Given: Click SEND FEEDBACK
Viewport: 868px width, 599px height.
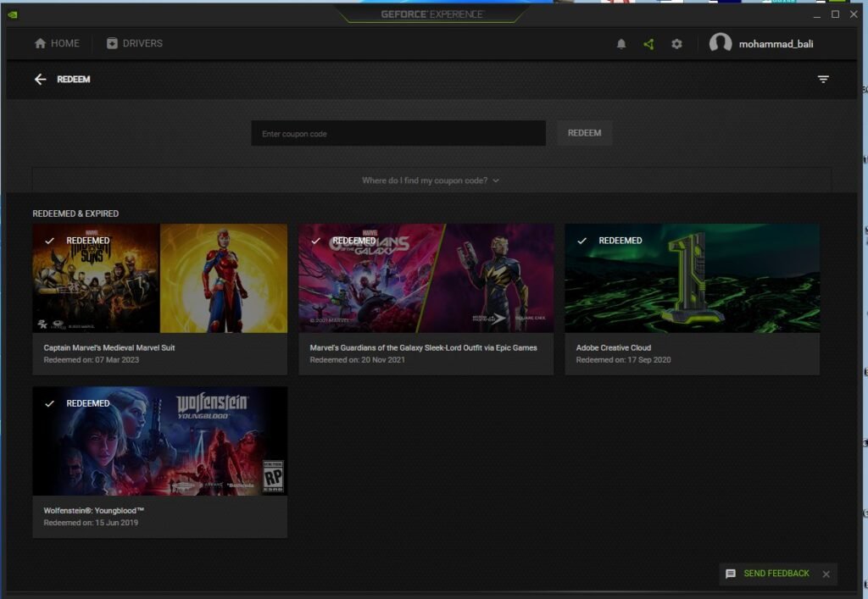Looking at the screenshot, I should [x=776, y=574].
